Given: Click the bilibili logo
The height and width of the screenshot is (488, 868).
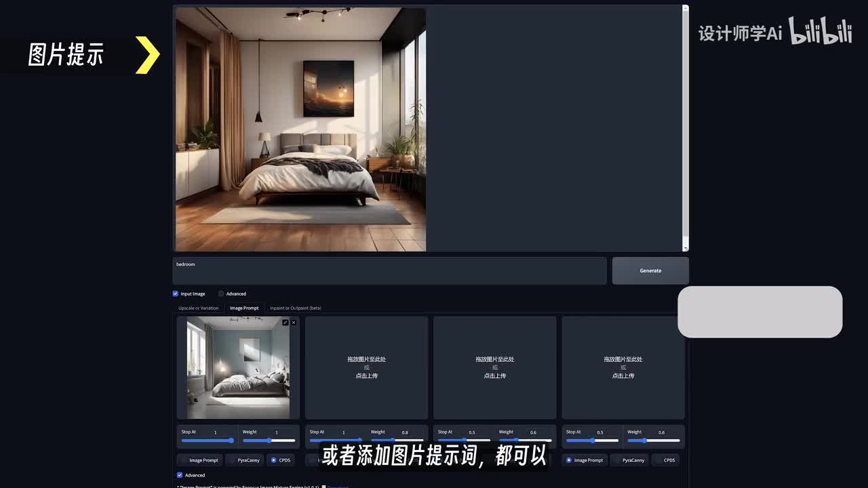Looking at the screenshot, I should pyautogui.click(x=821, y=32).
